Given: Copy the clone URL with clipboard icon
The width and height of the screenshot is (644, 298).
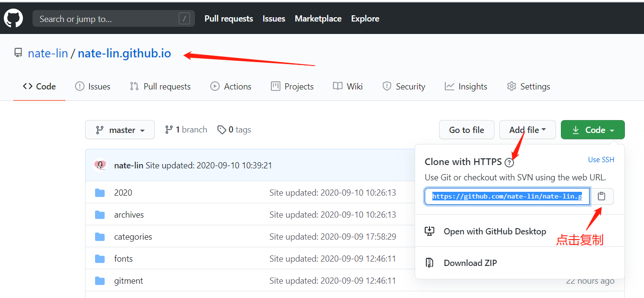Looking at the screenshot, I should point(602,196).
